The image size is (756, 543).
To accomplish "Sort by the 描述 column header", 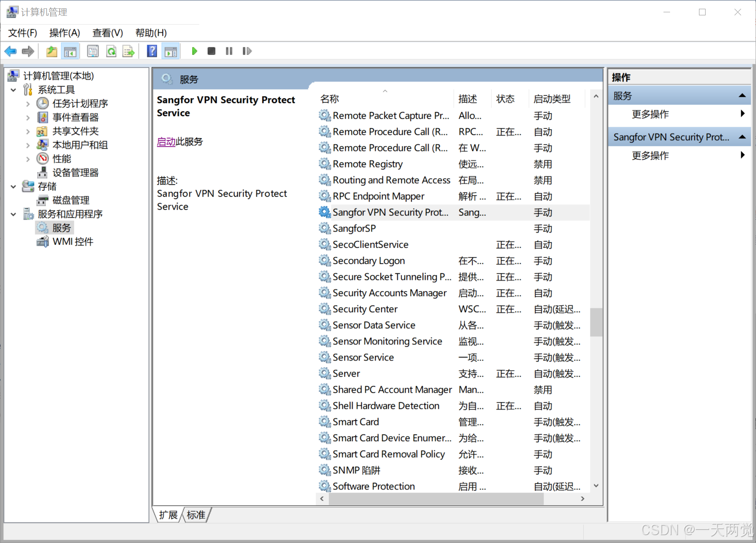I will pos(472,99).
